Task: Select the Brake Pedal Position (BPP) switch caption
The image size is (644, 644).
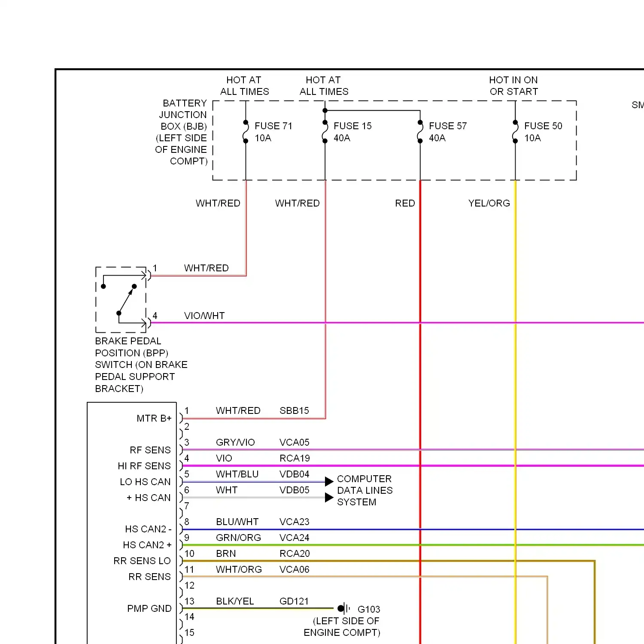Action: tap(141, 365)
